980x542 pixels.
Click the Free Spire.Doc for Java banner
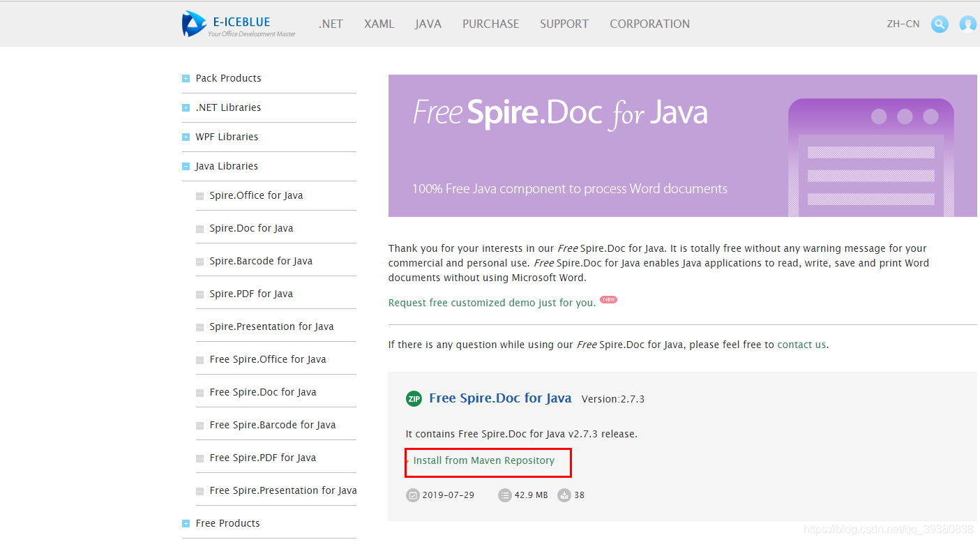[x=683, y=146]
